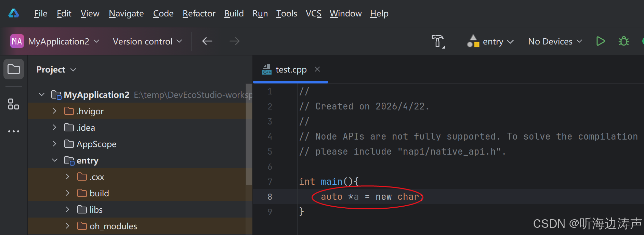Open the entry run configuration dropdown
This screenshot has height=235, width=644.
[490, 41]
